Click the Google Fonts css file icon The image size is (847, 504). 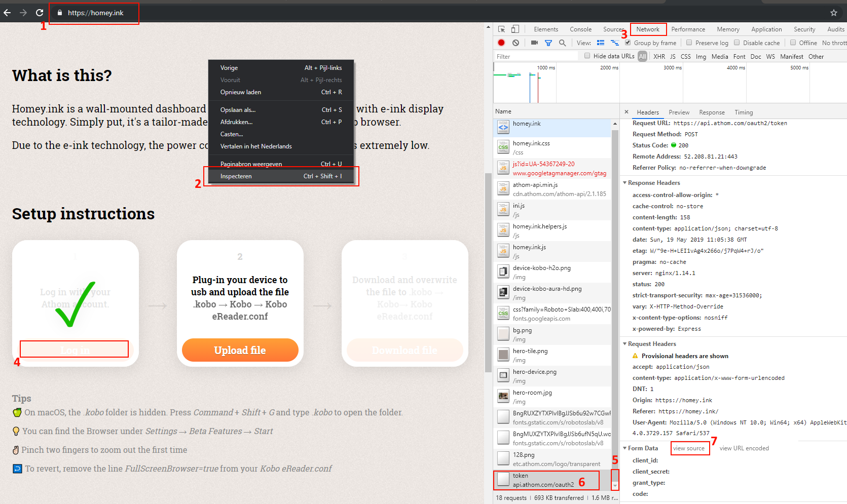tap(503, 314)
